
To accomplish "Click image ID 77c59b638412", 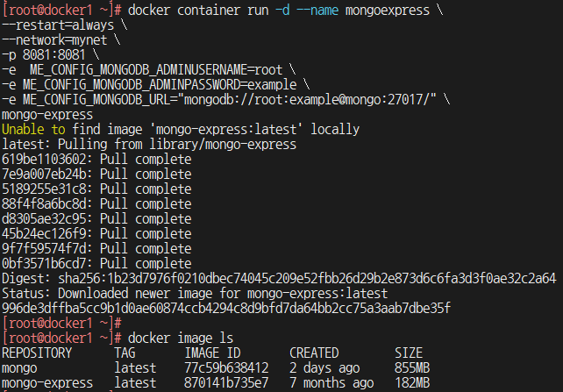I will coord(226,367).
